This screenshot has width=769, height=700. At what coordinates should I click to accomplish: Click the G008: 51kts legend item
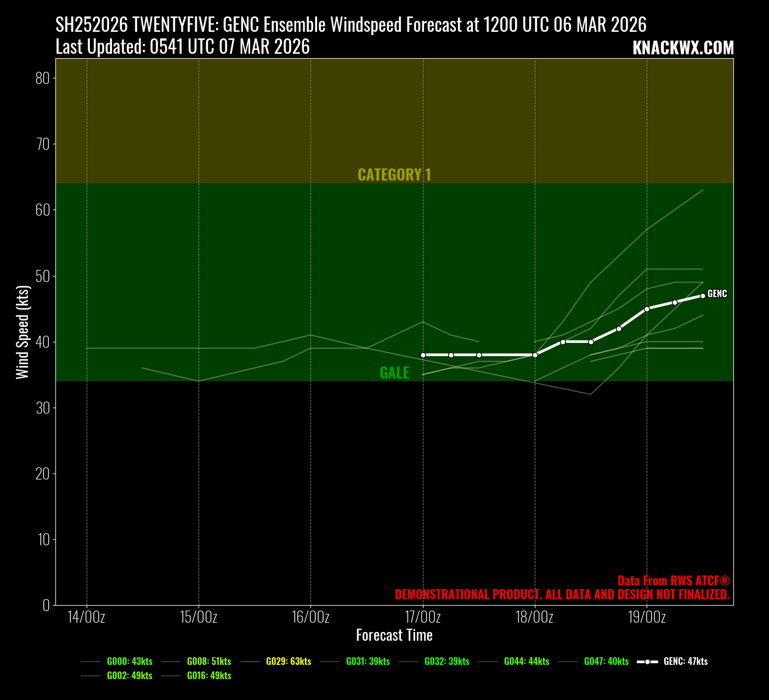208,662
